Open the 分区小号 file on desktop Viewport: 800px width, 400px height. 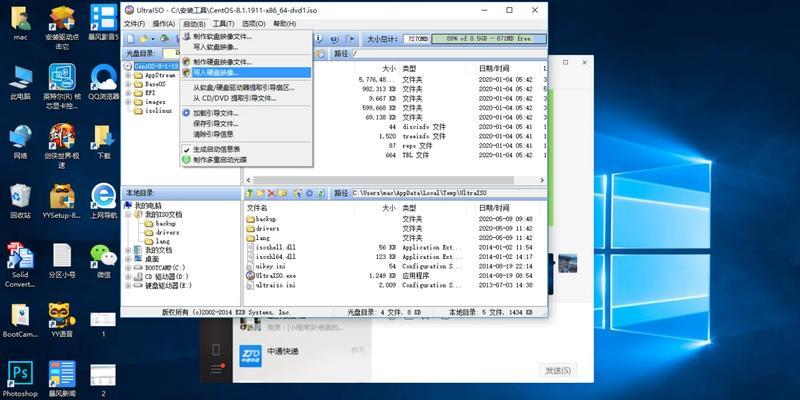point(62,261)
